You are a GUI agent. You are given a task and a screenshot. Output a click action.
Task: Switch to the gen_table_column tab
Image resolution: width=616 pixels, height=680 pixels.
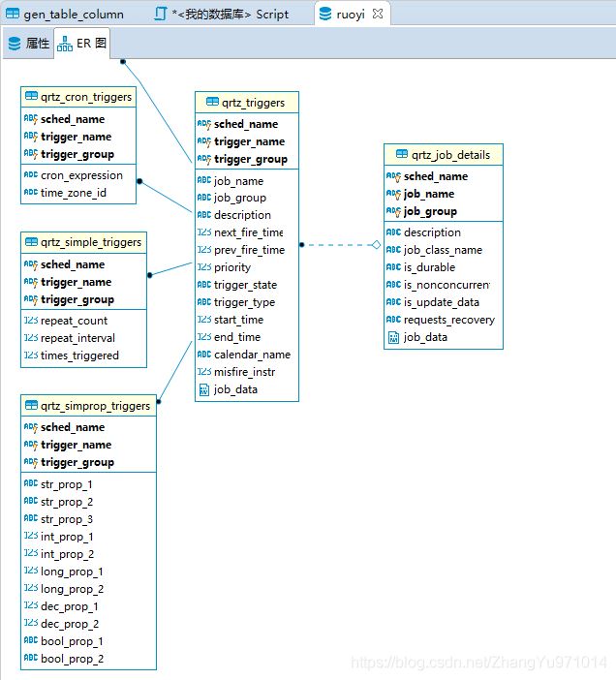pyautogui.click(x=65, y=14)
